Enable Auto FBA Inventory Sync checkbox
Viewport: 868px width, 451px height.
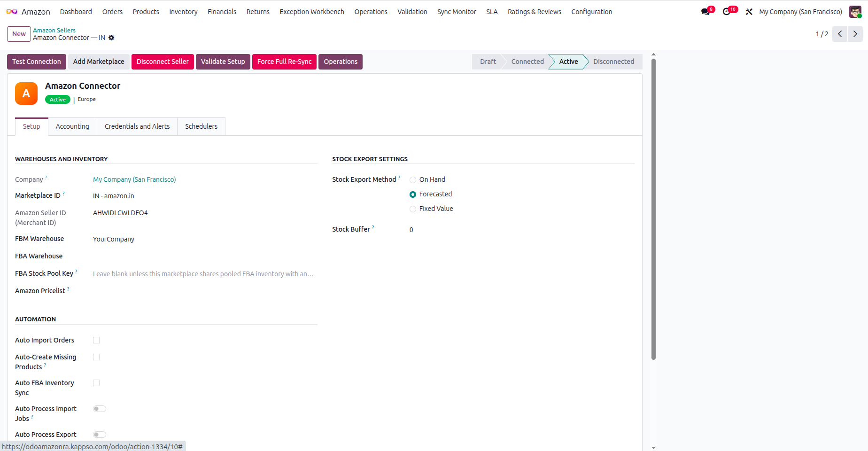point(96,383)
